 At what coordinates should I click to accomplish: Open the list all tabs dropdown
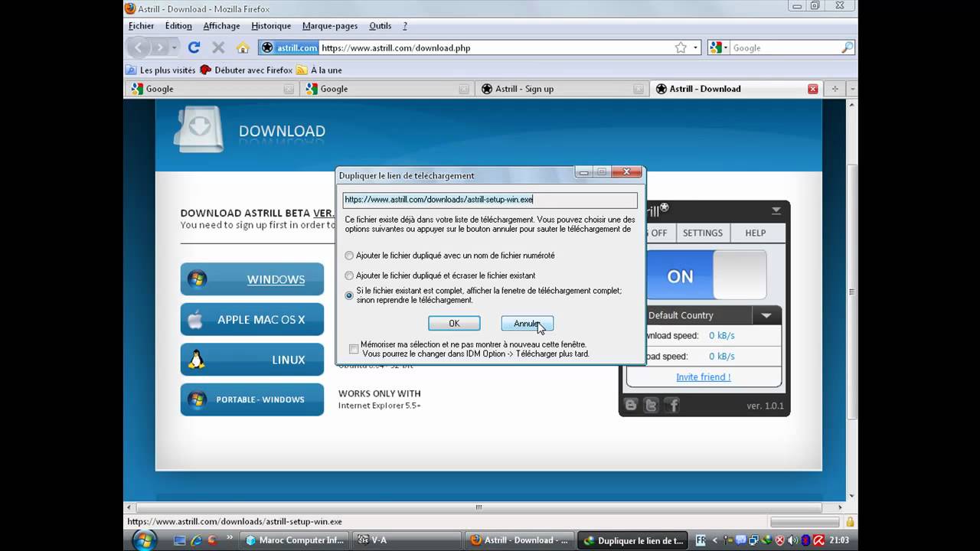852,89
